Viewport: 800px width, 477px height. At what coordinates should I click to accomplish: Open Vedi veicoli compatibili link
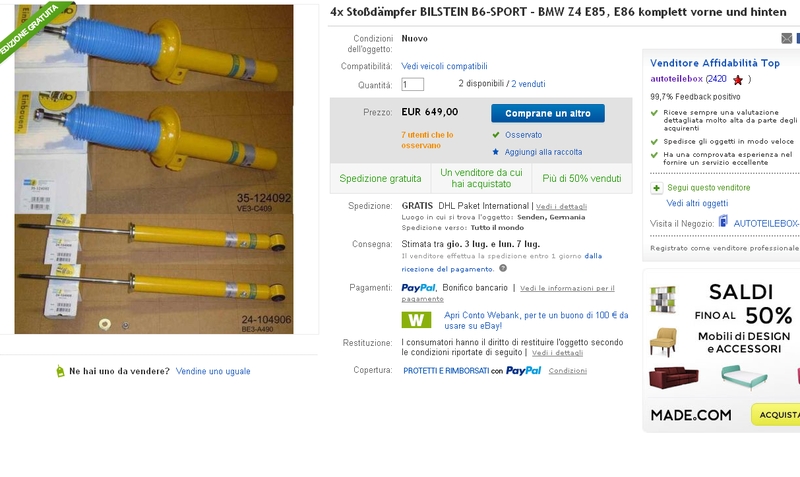(x=444, y=66)
